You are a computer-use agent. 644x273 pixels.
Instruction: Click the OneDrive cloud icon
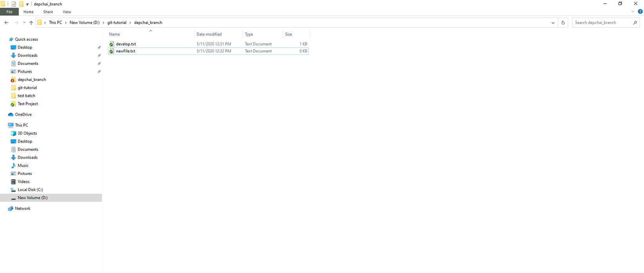11,114
